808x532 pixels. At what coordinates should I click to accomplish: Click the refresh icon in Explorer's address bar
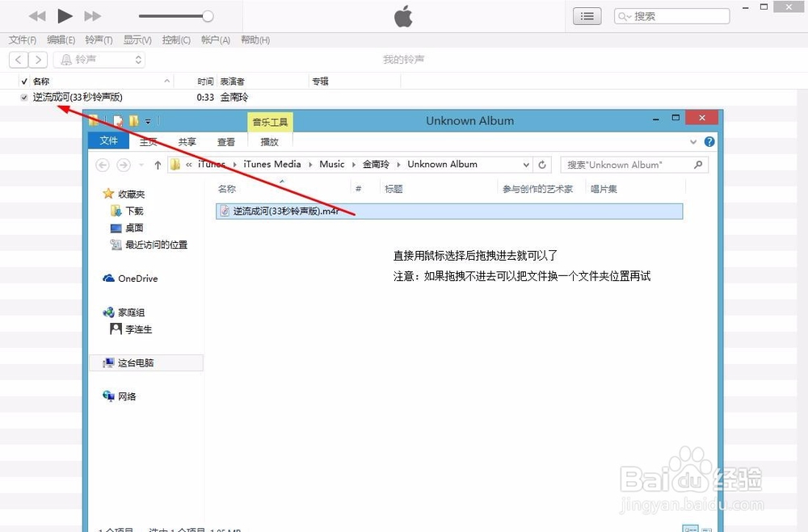pos(541,164)
